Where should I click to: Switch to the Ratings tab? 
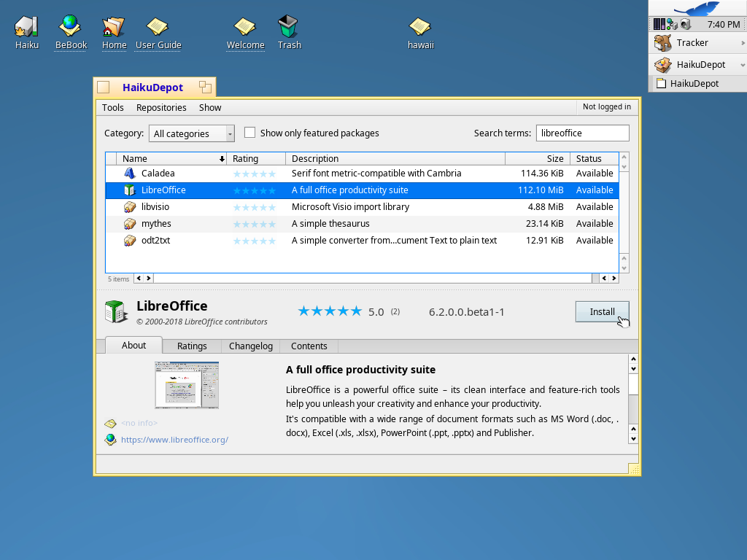tap(192, 346)
